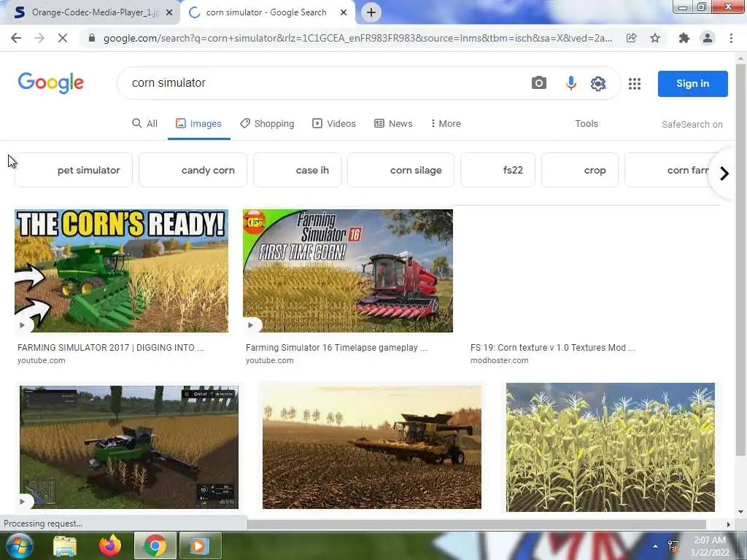Launch Firefox from the taskbar
The width and height of the screenshot is (747, 560).
click(x=110, y=545)
